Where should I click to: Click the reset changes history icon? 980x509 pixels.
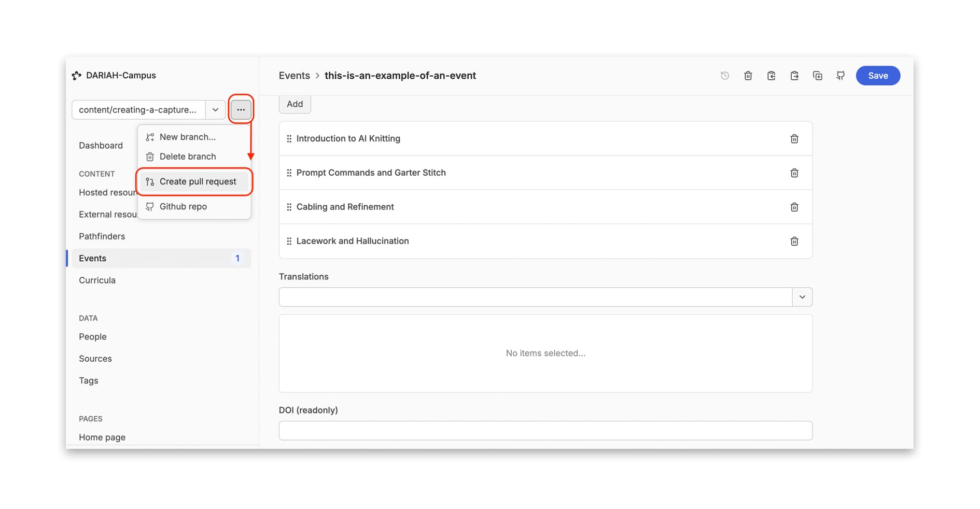(x=724, y=76)
